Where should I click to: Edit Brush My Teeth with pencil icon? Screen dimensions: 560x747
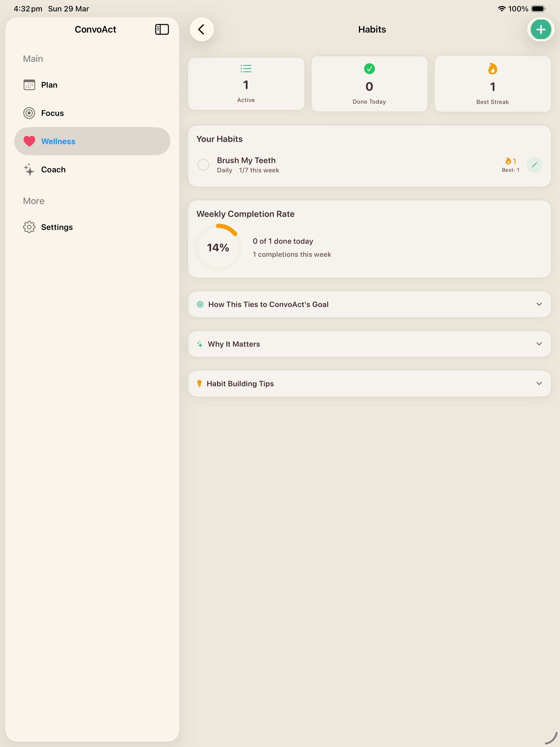pyautogui.click(x=534, y=165)
